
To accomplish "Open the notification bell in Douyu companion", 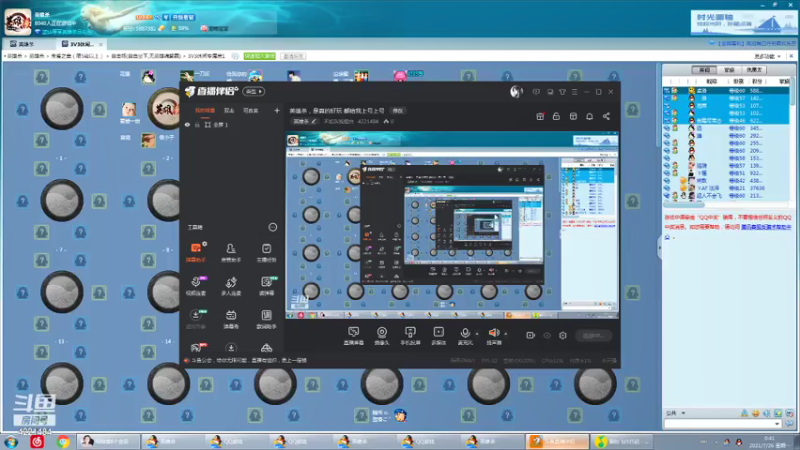I will click(x=589, y=116).
